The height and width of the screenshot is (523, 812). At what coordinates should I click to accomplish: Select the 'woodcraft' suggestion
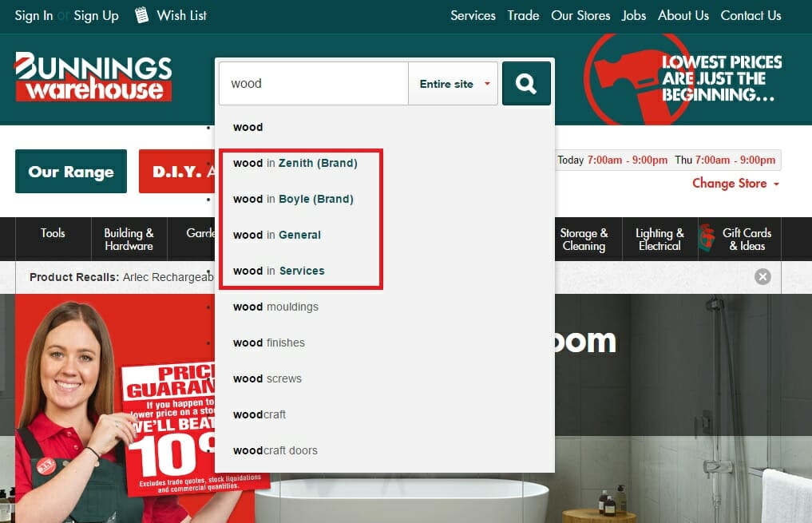coord(259,414)
